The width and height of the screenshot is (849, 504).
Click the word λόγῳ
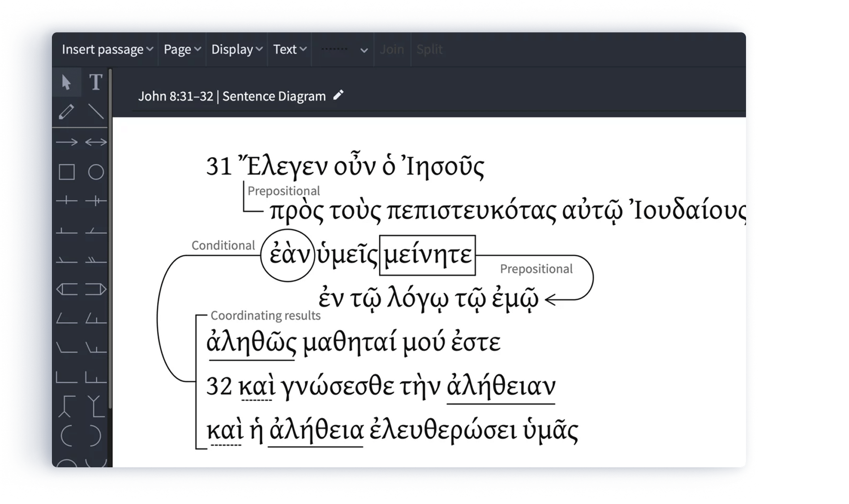[x=417, y=299]
